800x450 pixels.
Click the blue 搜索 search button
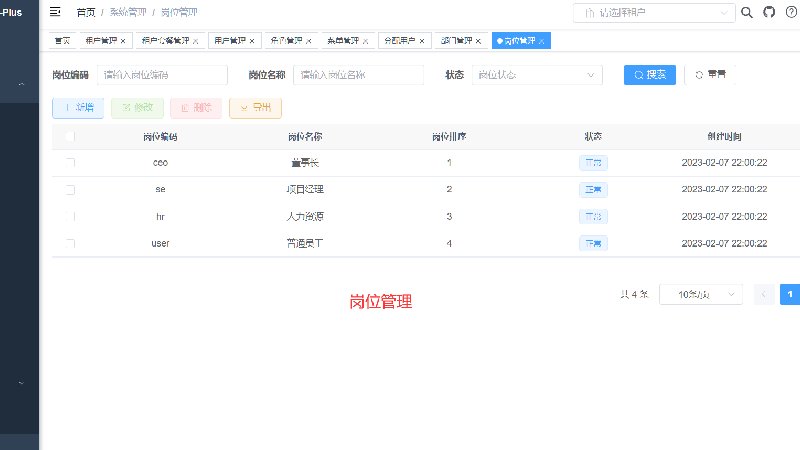tap(650, 75)
